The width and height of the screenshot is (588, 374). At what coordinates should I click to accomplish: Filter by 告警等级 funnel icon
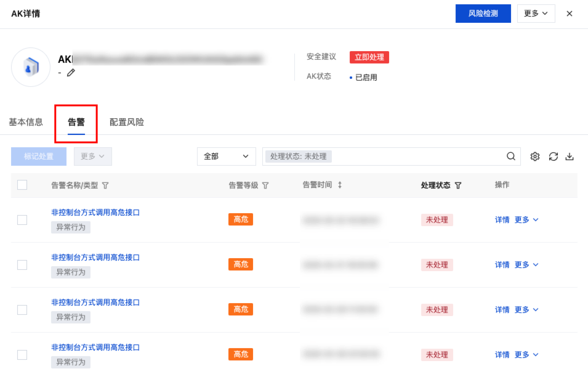point(265,185)
